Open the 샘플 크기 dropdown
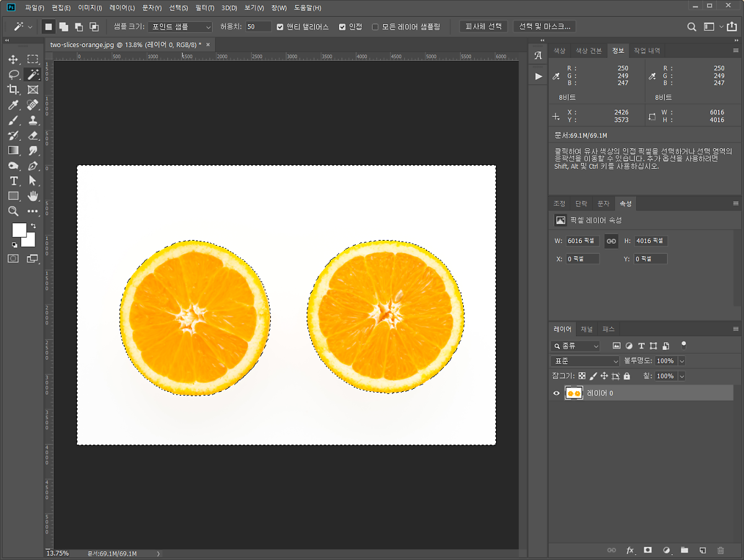 [180, 27]
